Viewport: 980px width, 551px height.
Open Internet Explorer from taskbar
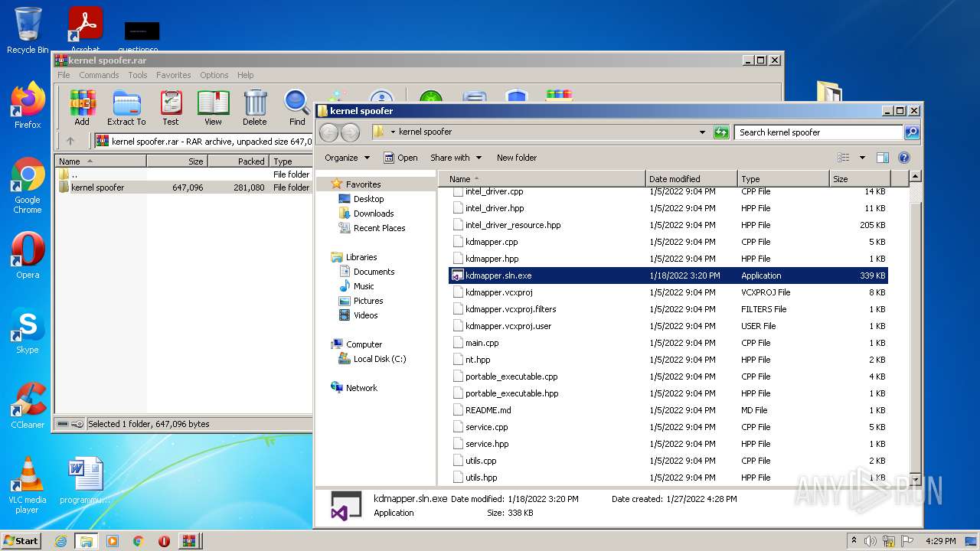(60, 541)
